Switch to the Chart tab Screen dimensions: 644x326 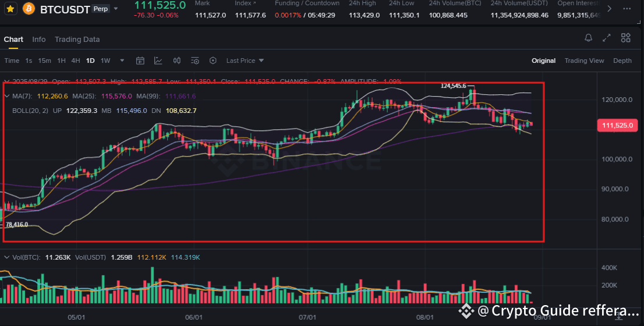click(13, 40)
